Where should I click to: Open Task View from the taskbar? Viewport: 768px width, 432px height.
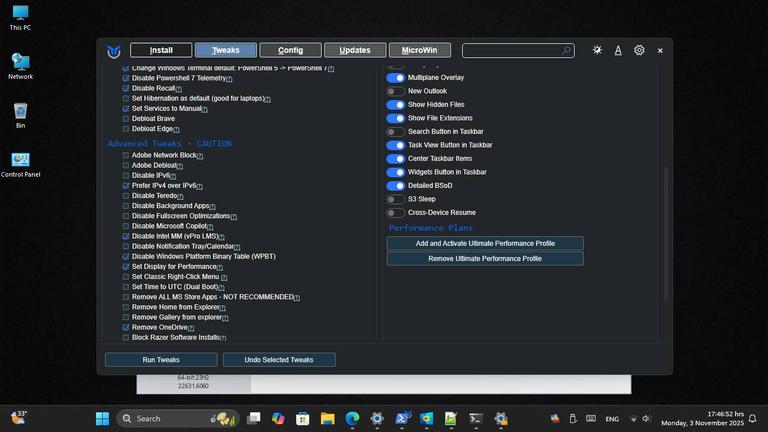pos(254,418)
